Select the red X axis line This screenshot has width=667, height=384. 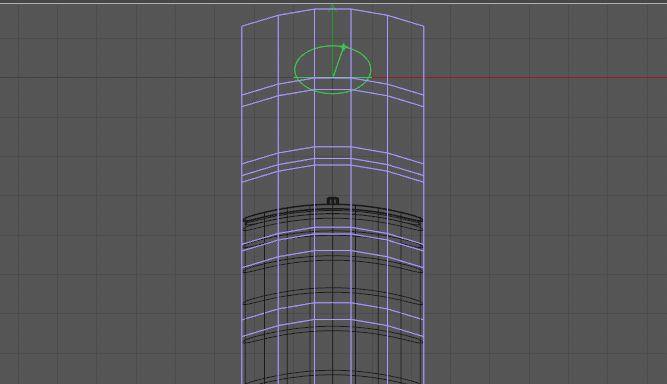(519, 77)
